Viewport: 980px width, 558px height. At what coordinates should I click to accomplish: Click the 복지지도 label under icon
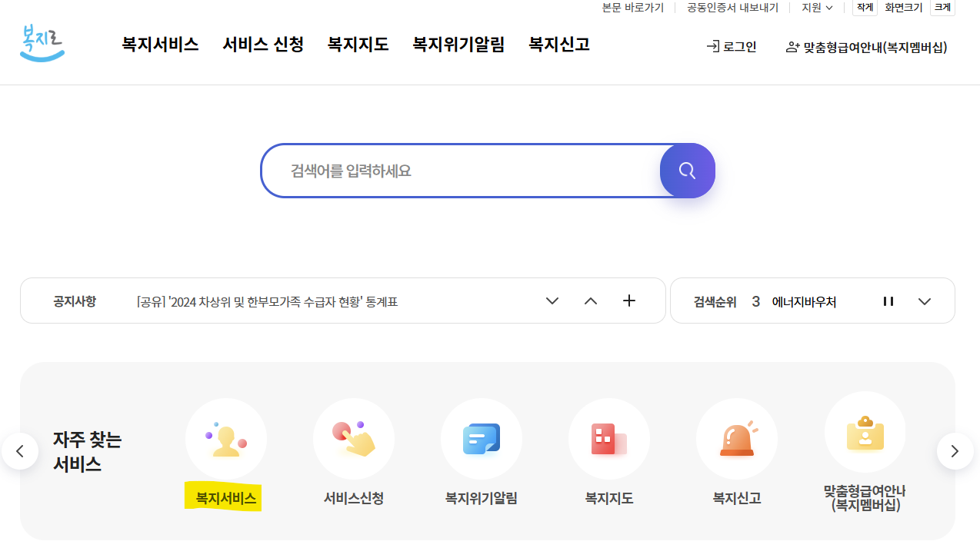click(x=609, y=498)
